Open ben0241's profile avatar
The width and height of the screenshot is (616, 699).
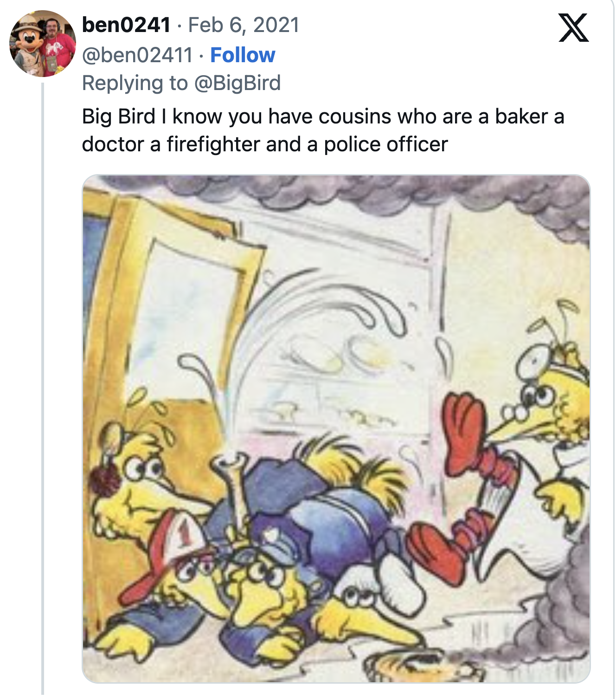pyautogui.click(x=41, y=44)
